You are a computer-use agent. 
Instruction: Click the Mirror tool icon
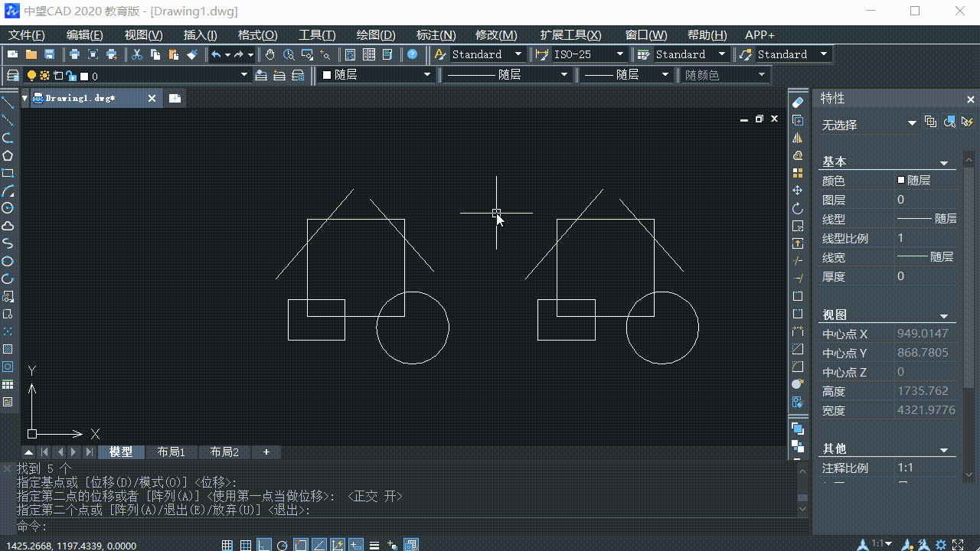(x=798, y=138)
